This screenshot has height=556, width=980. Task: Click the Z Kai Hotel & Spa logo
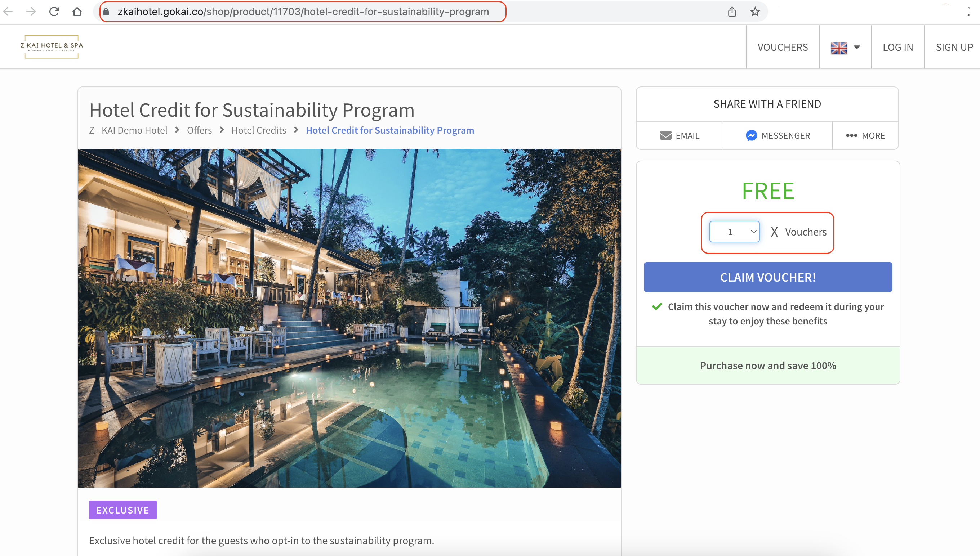point(52,46)
